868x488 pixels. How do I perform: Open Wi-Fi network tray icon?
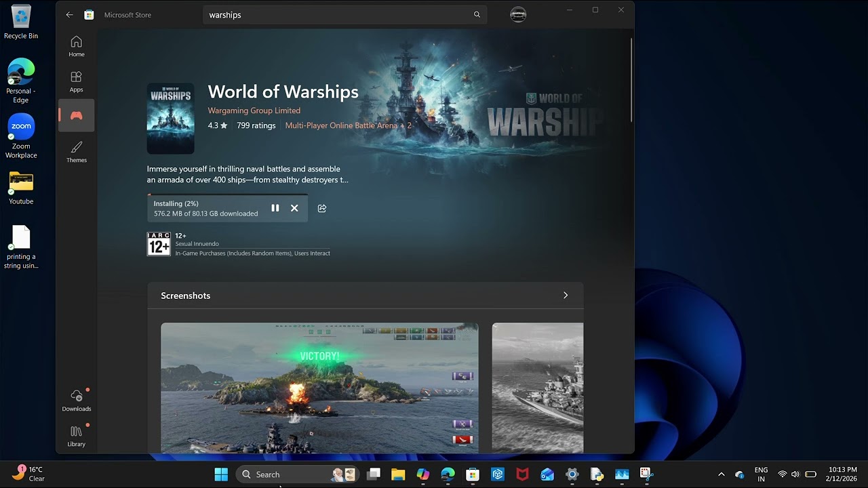coord(783,474)
